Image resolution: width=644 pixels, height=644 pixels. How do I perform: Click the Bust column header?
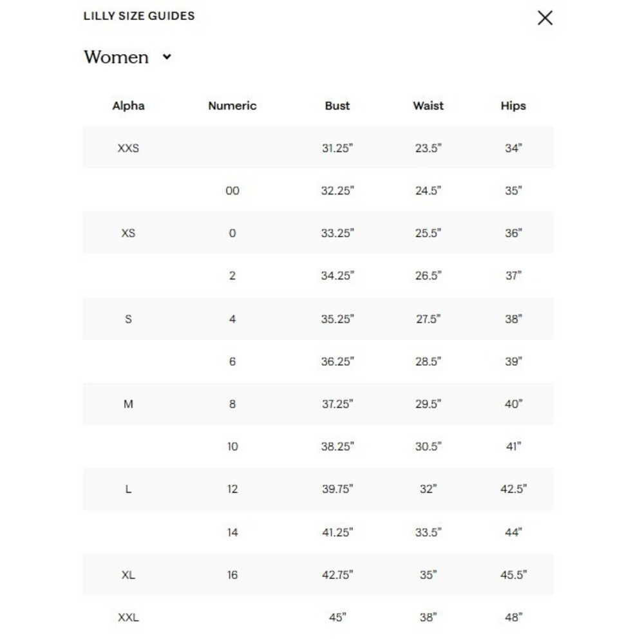pyautogui.click(x=337, y=106)
